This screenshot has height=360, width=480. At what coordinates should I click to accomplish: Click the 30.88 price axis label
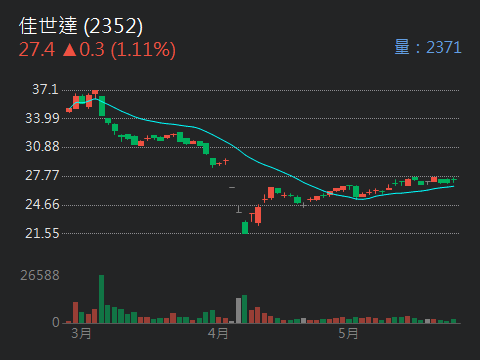pos(42,146)
